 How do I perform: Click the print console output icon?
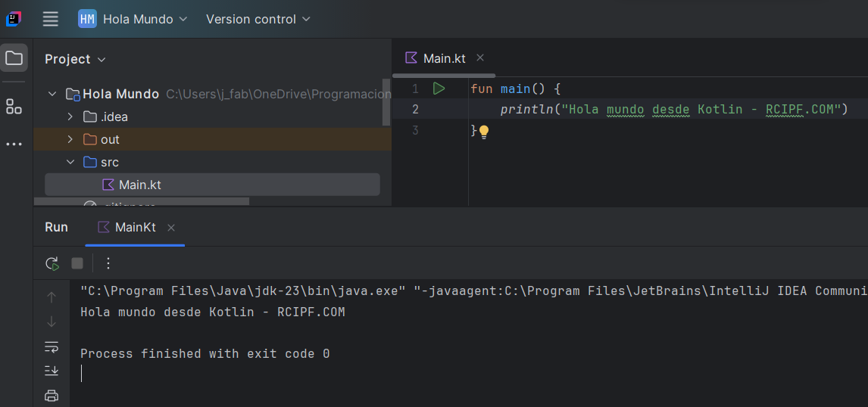[52, 395]
